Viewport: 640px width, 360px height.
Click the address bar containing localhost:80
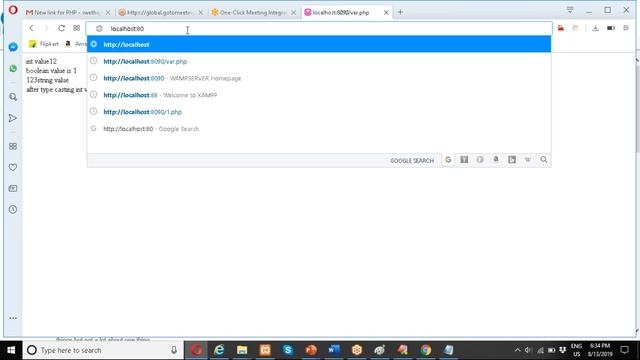point(319,29)
